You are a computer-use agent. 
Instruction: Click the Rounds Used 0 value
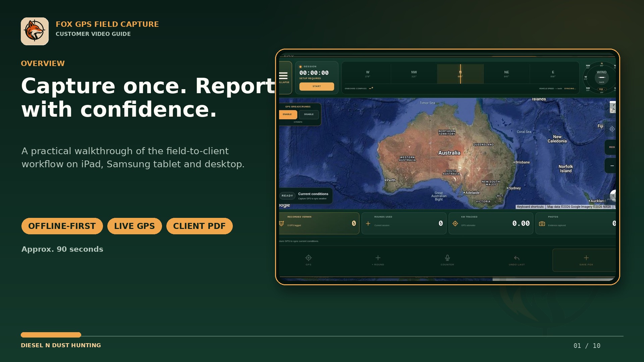click(441, 224)
